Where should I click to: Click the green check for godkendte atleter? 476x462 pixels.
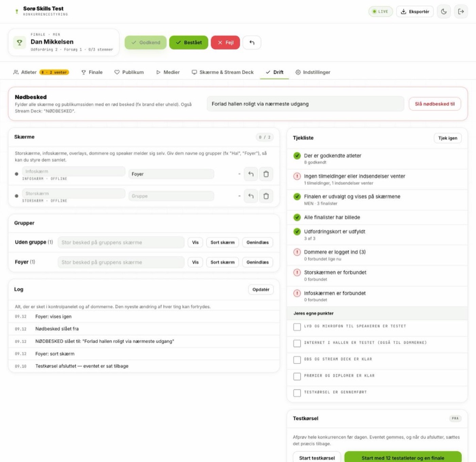[297, 156]
